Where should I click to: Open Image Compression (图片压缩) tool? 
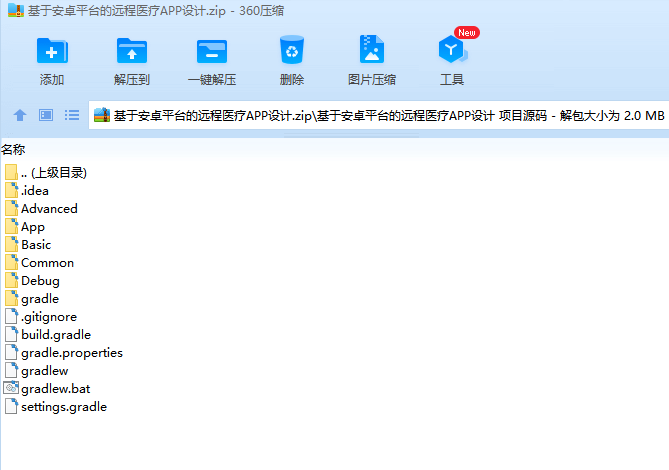[x=372, y=49]
